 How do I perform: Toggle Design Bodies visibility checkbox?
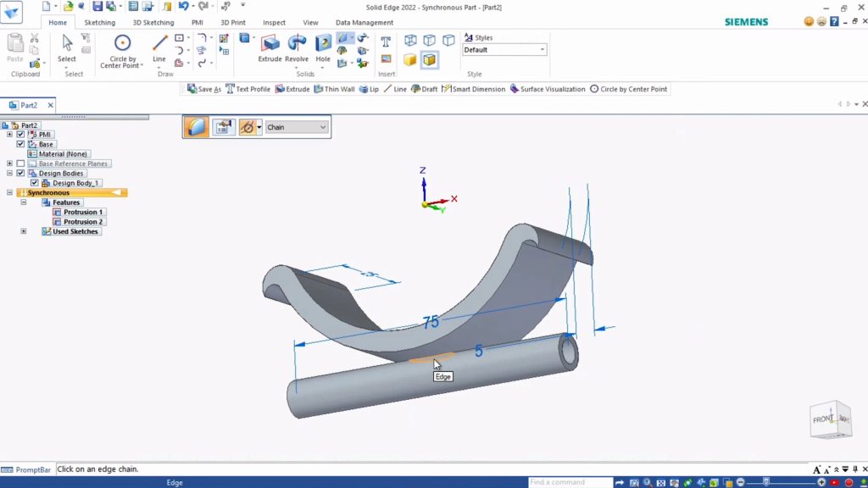20,173
